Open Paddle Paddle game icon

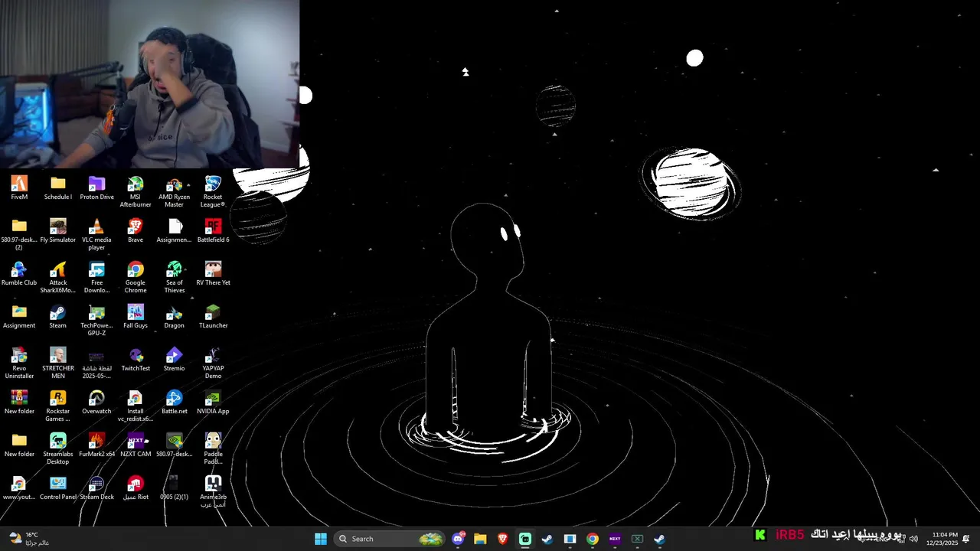213,449
